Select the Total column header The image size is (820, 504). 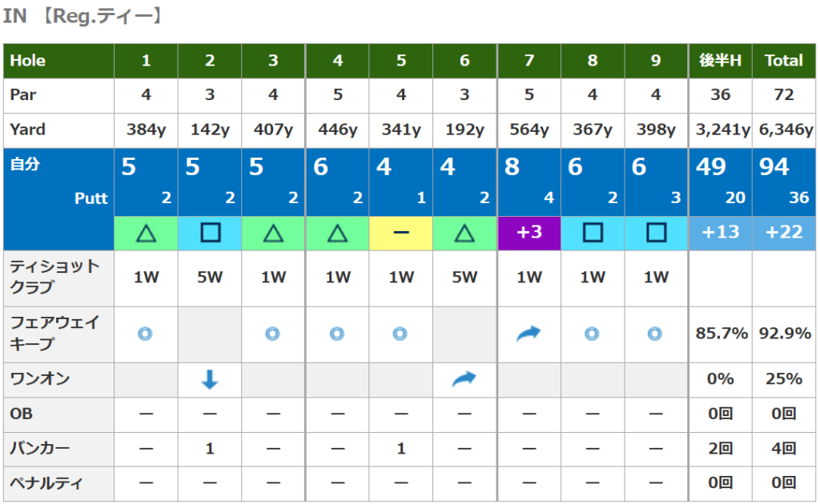pyautogui.click(x=784, y=61)
